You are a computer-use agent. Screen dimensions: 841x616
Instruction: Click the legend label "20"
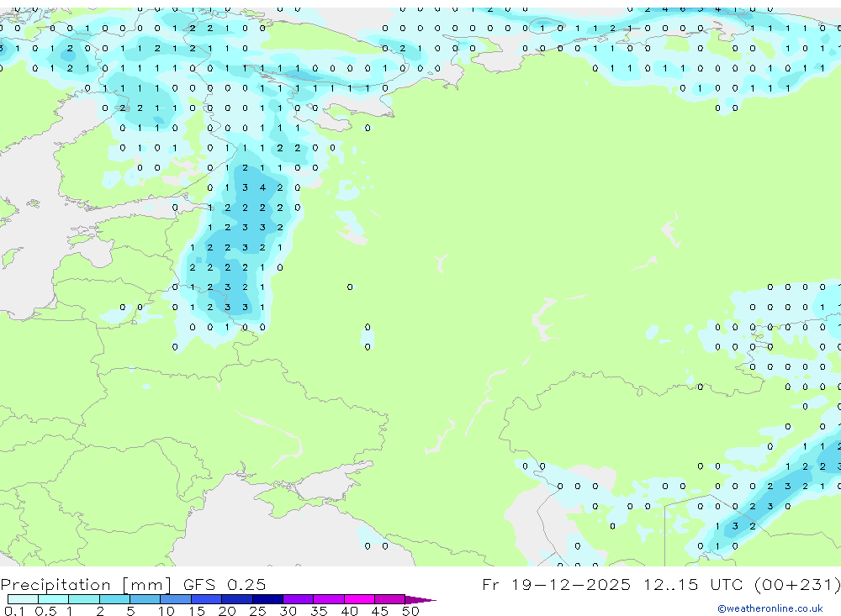click(x=227, y=611)
